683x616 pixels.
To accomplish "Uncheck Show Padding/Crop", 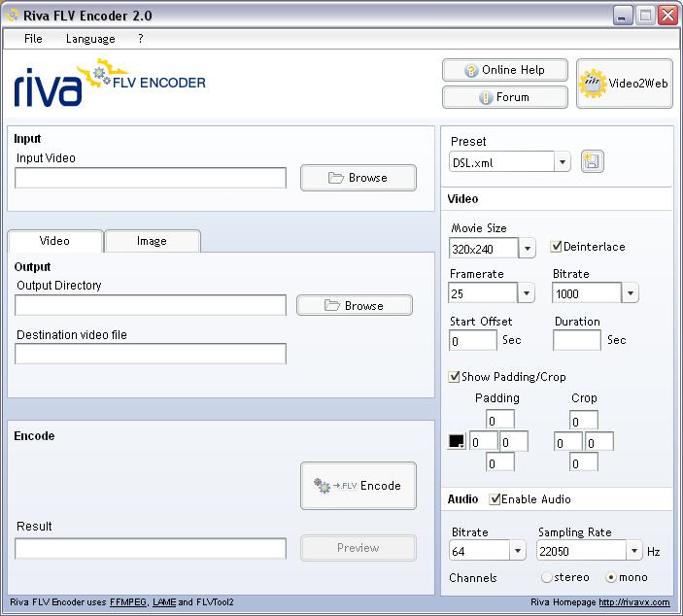I will point(454,376).
